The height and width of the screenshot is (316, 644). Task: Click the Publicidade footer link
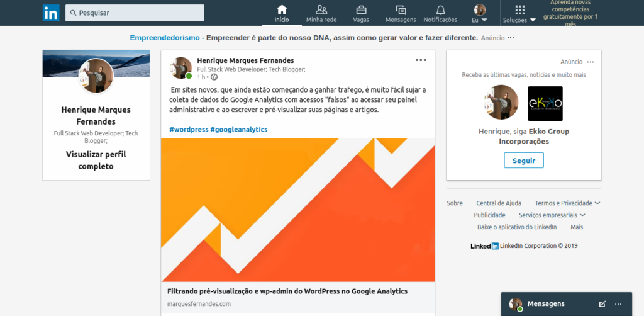pyautogui.click(x=489, y=215)
